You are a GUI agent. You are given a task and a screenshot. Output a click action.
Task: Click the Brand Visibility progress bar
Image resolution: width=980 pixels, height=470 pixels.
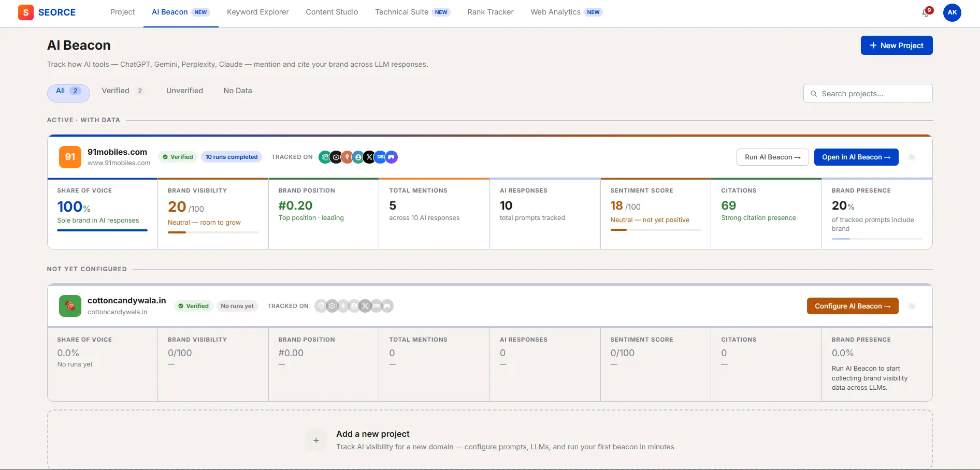213,232
